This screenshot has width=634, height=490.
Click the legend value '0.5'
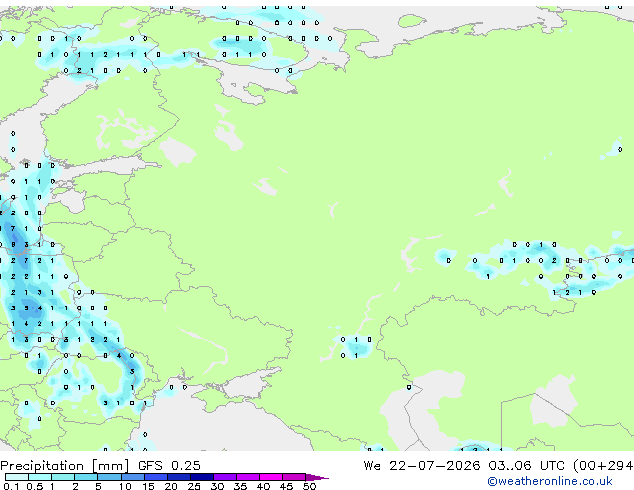click(35, 486)
